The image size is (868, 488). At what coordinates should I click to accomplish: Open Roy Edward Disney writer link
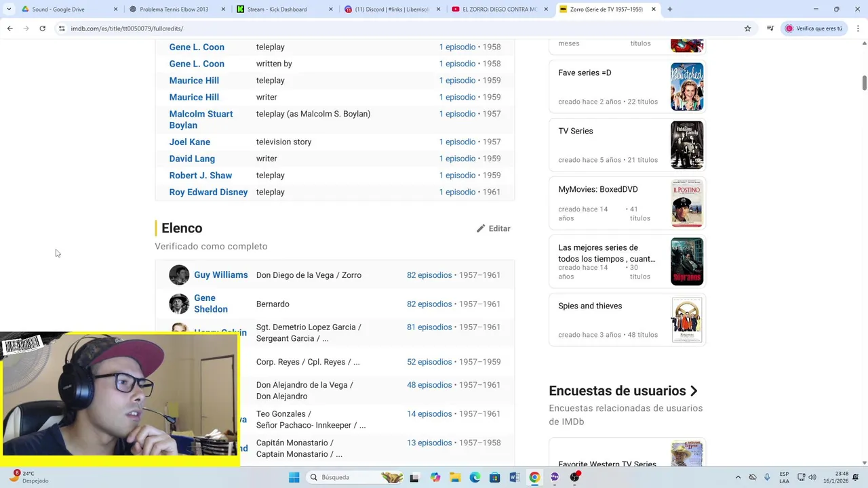(208, 192)
